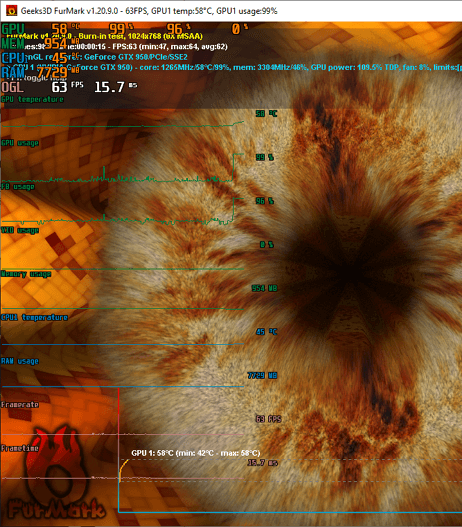Screen dimensions: 462x527
Task: Select the blue CPU label in the overlay
Action: coord(13,58)
